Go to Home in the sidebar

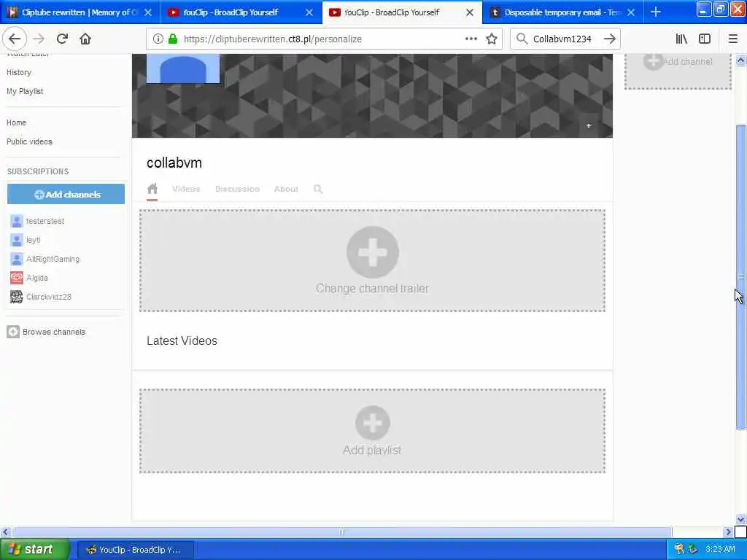tap(16, 122)
